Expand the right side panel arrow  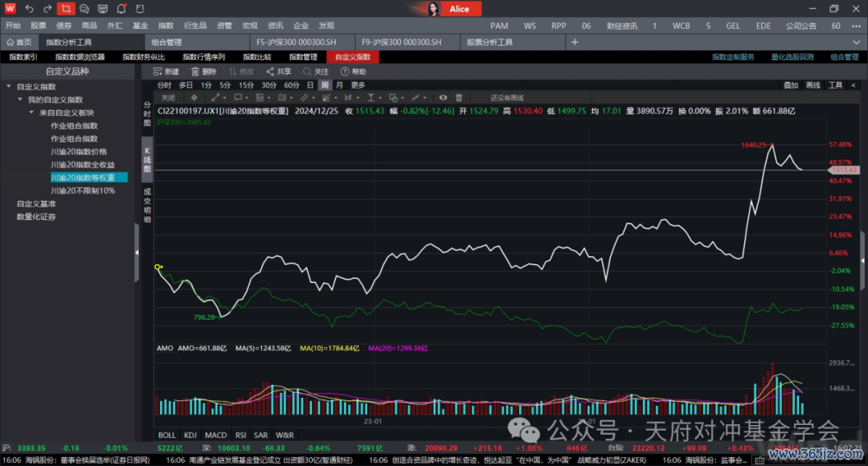pos(862,260)
